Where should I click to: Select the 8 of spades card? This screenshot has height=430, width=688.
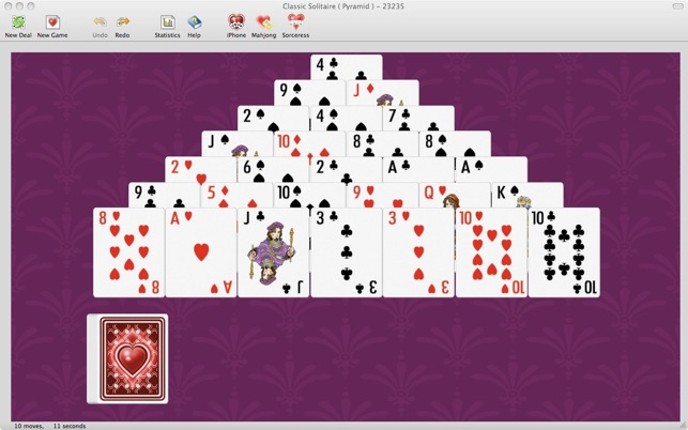click(455, 143)
